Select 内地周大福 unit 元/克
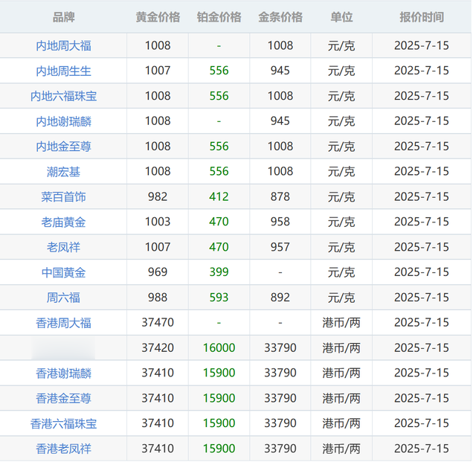 [341, 46]
